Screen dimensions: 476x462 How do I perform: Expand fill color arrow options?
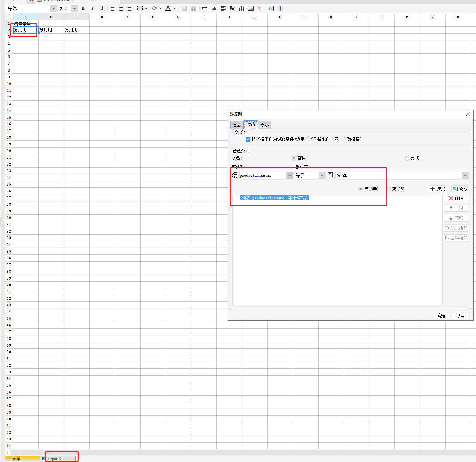click(160, 8)
